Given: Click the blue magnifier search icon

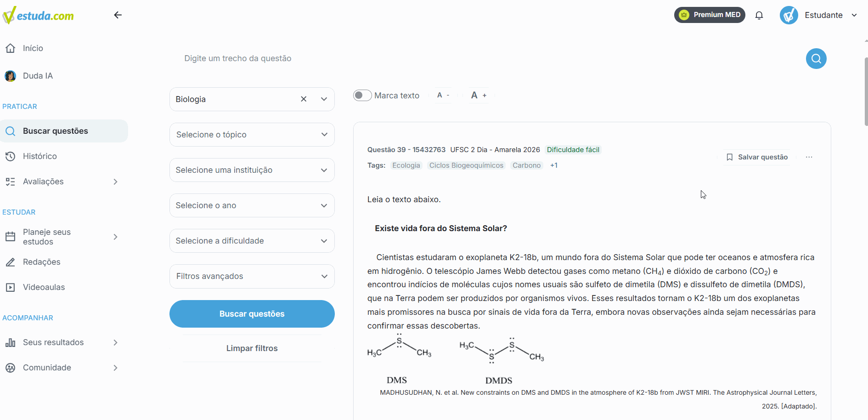Looking at the screenshot, I should (x=816, y=58).
